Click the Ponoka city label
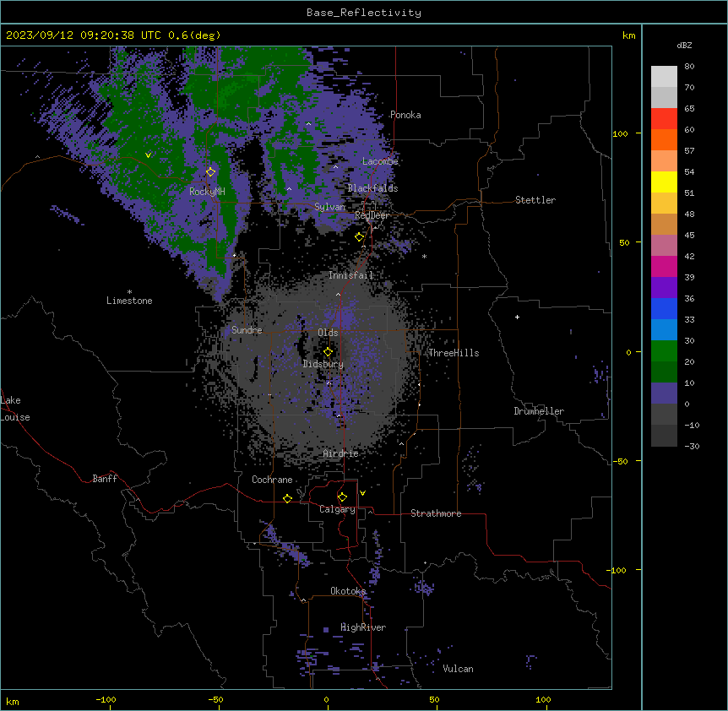This screenshot has width=728, height=711. pyautogui.click(x=405, y=115)
